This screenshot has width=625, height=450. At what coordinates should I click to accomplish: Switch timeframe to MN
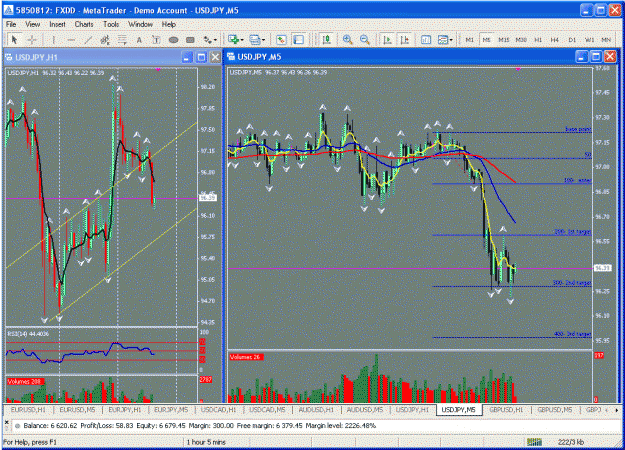pyautogui.click(x=606, y=40)
